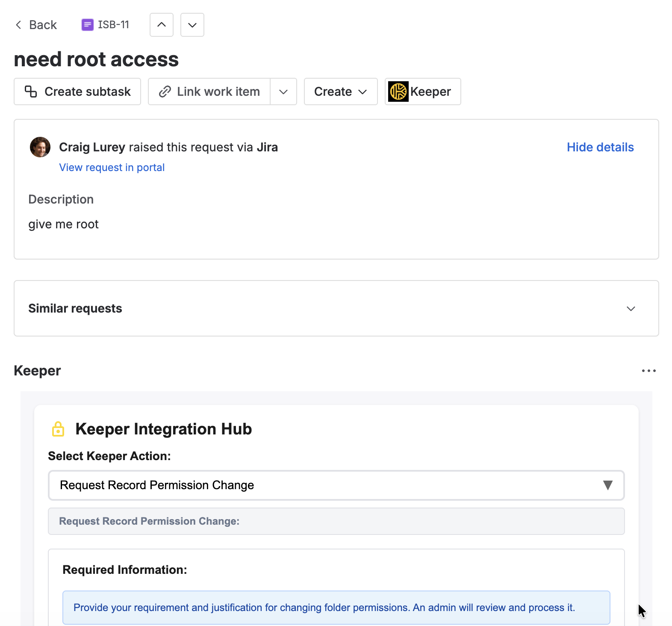The height and width of the screenshot is (626, 672).
Task: Click Craig Lurey's avatar photo
Action: 40,147
